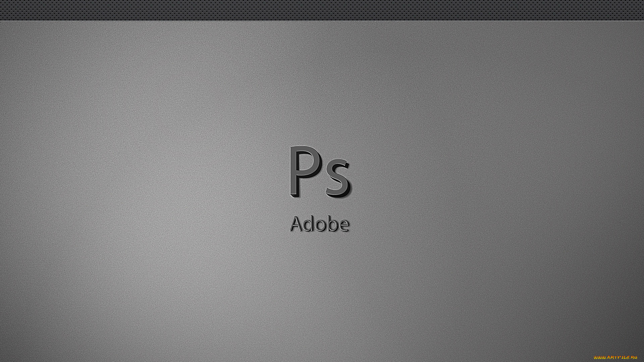Click the divider line under the mesh strip
This screenshot has height=362, width=644.
pos(322,22)
